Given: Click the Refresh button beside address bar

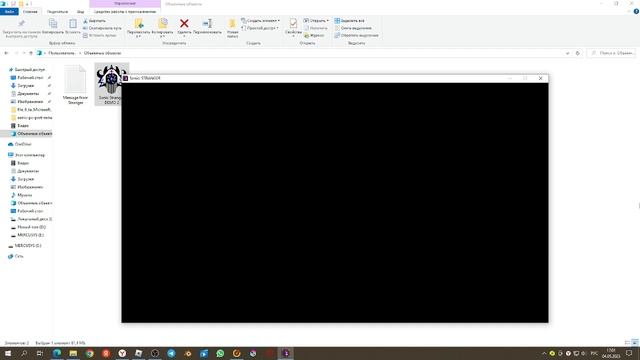Looking at the screenshot, I should [x=577, y=53].
